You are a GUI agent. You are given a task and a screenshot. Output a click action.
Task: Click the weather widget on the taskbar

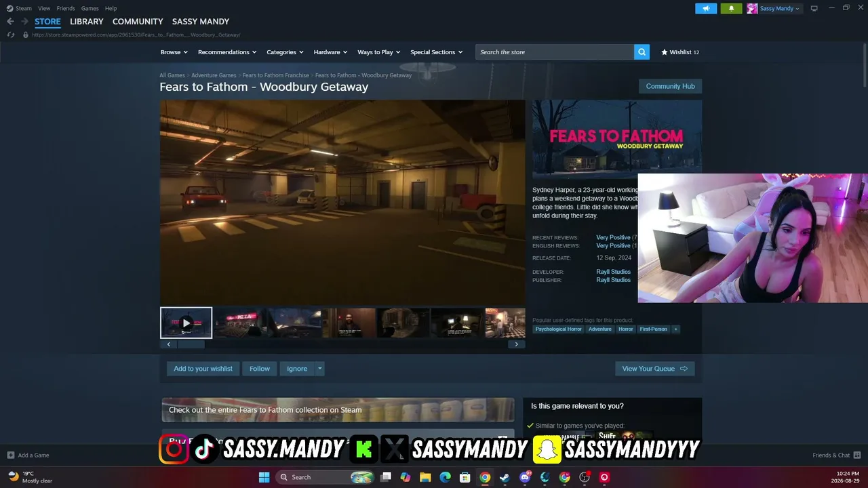(x=31, y=477)
